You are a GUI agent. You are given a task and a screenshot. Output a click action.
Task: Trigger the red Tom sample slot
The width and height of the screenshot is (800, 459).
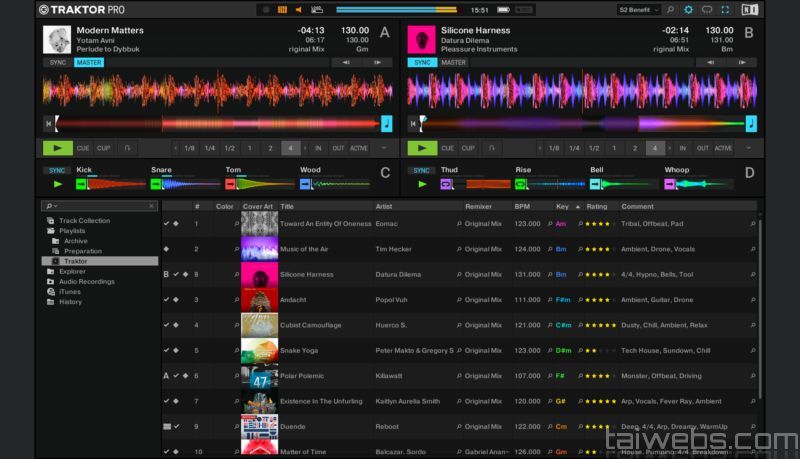pos(230,184)
